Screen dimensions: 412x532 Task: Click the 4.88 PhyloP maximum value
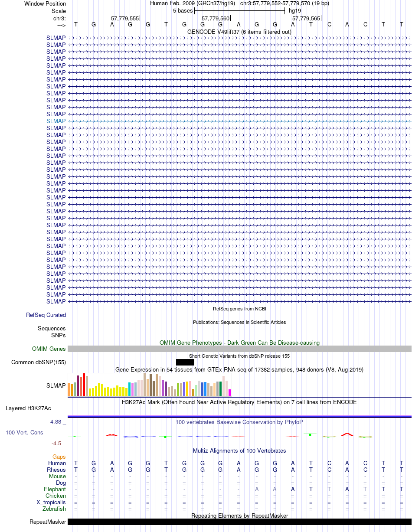(56, 422)
